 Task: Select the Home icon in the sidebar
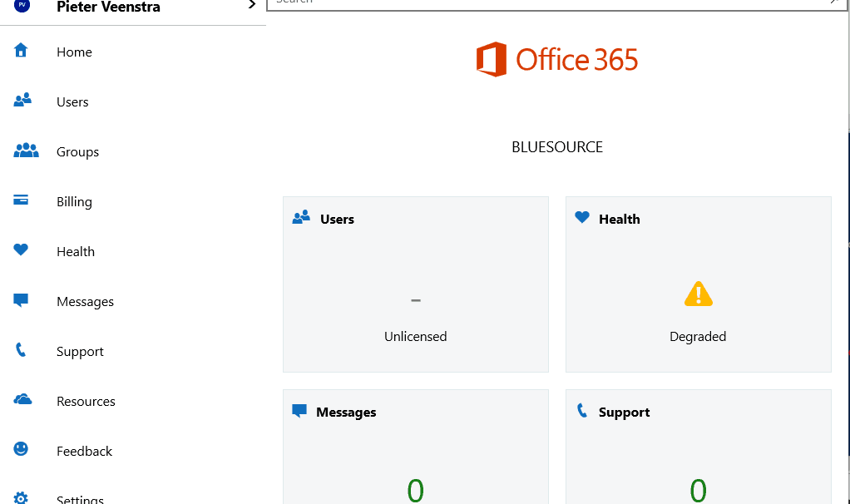21,51
